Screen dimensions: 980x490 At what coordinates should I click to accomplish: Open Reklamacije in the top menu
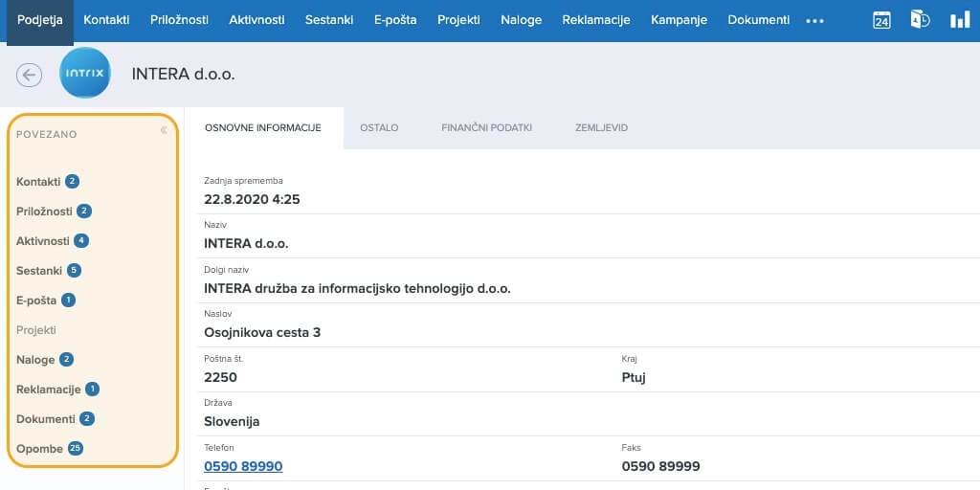(596, 20)
